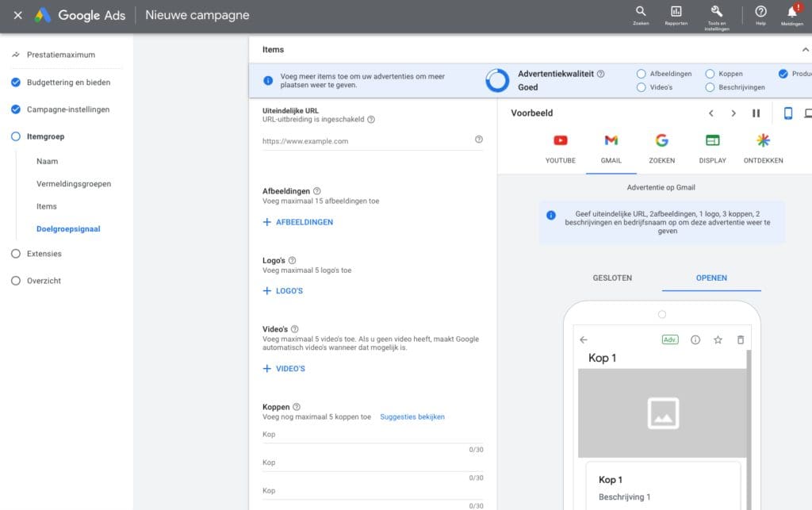Click the help icon next to Advertentiekwaliteit
Viewport: 812px width, 510px height.
[x=600, y=74]
